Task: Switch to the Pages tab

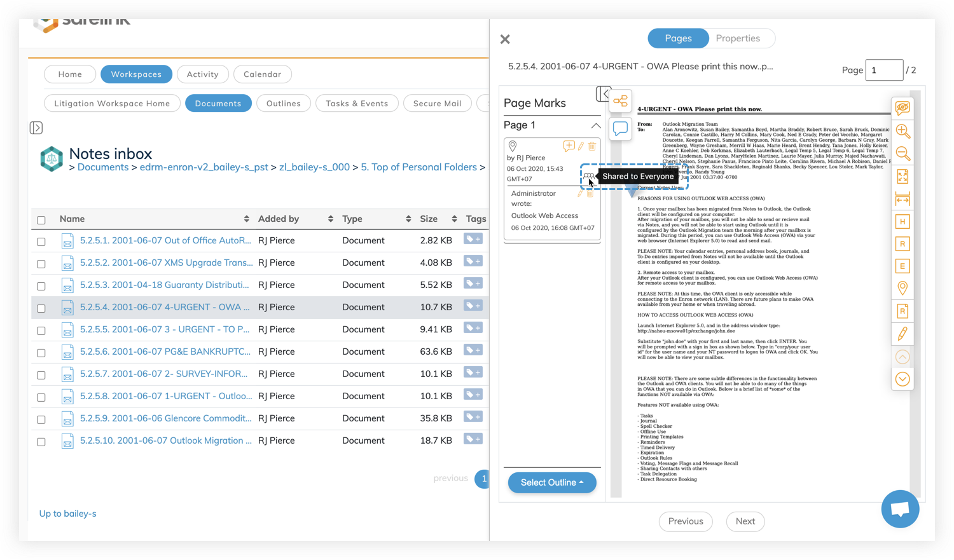Action: point(678,38)
